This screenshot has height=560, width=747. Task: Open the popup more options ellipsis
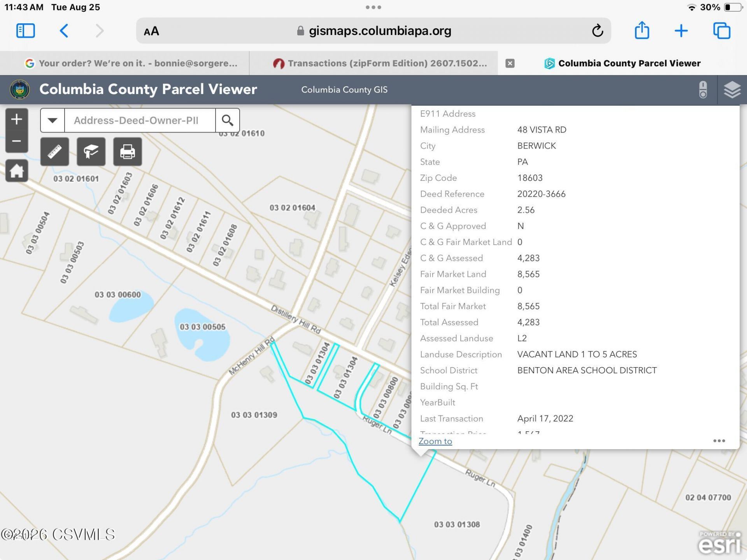tap(719, 441)
